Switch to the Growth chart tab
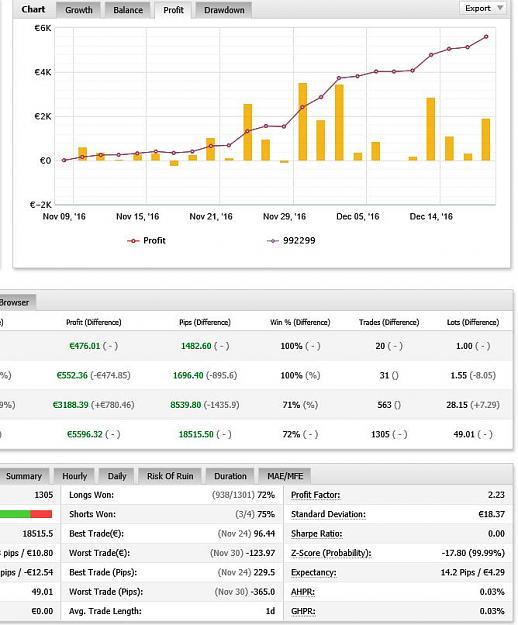This screenshot has width=518, height=625. 78,10
